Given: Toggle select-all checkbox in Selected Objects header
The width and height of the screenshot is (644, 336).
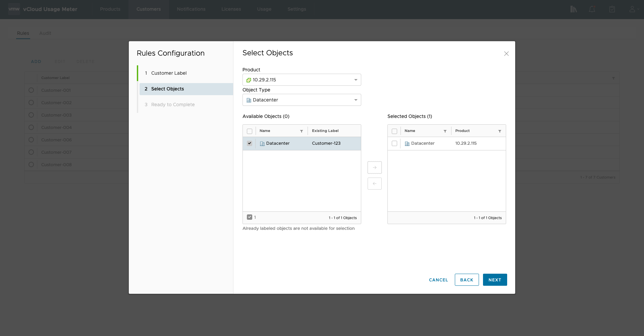Looking at the screenshot, I should point(394,131).
